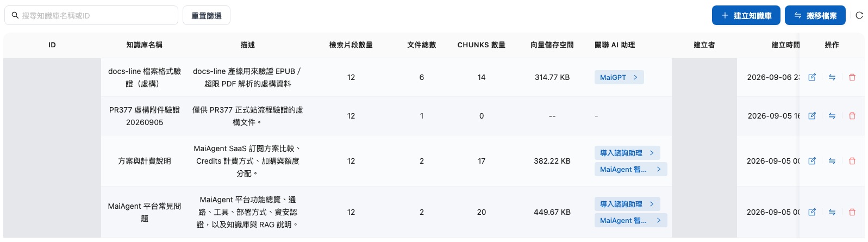
Task: Select the 方案與計費說明 name cell
Action: coord(145,161)
